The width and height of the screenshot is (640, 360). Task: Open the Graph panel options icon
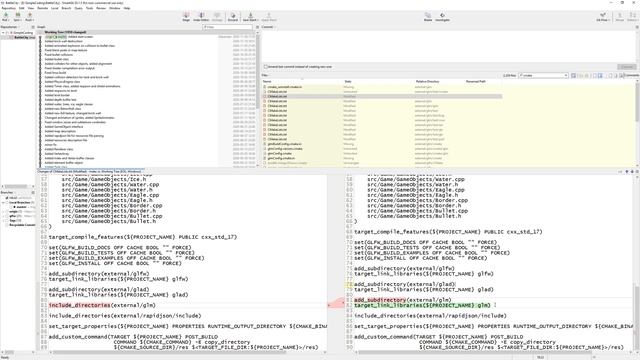tap(258, 27)
